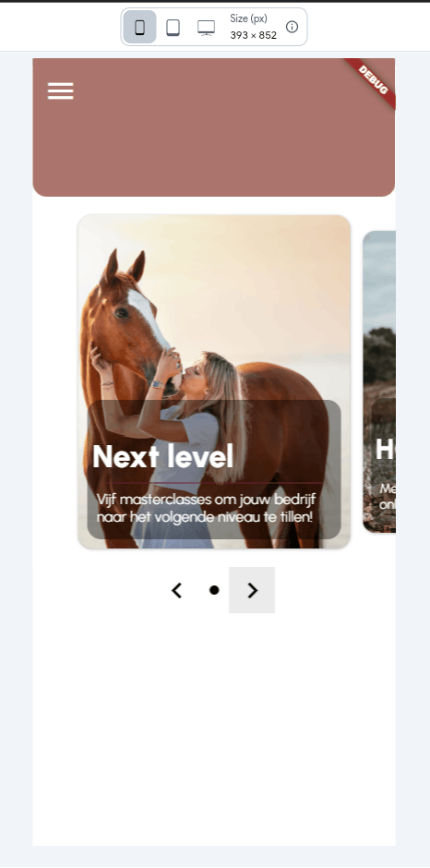Click the dark translucent caption overlay panel
The image size is (430, 868).
click(x=214, y=469)
